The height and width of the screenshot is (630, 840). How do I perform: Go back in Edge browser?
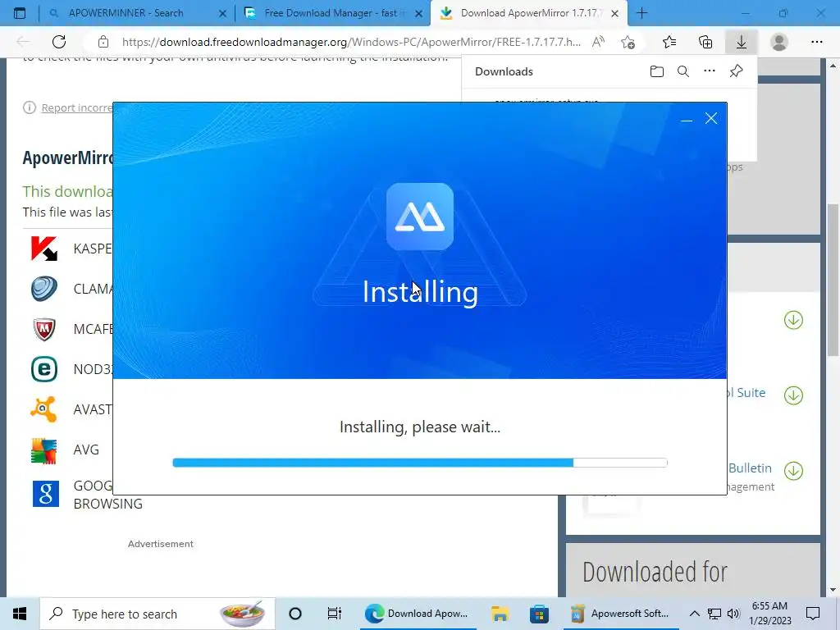(x=23, y=42)
